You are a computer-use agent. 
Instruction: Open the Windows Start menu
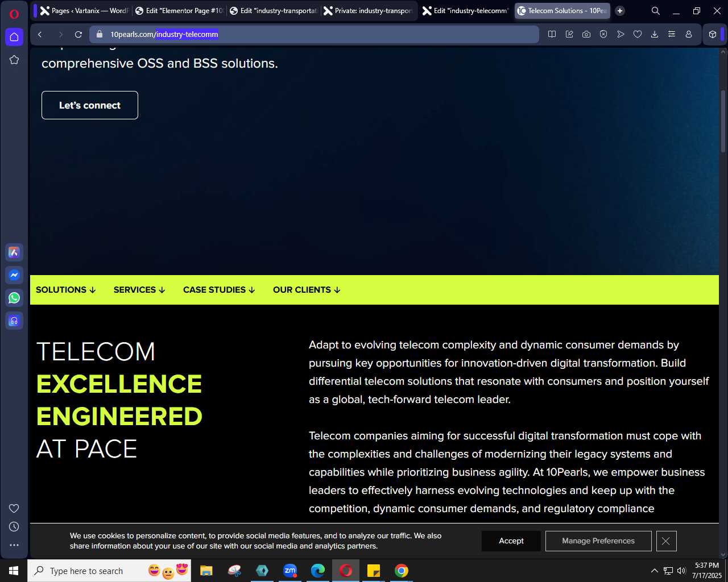(x=14, y=571)
